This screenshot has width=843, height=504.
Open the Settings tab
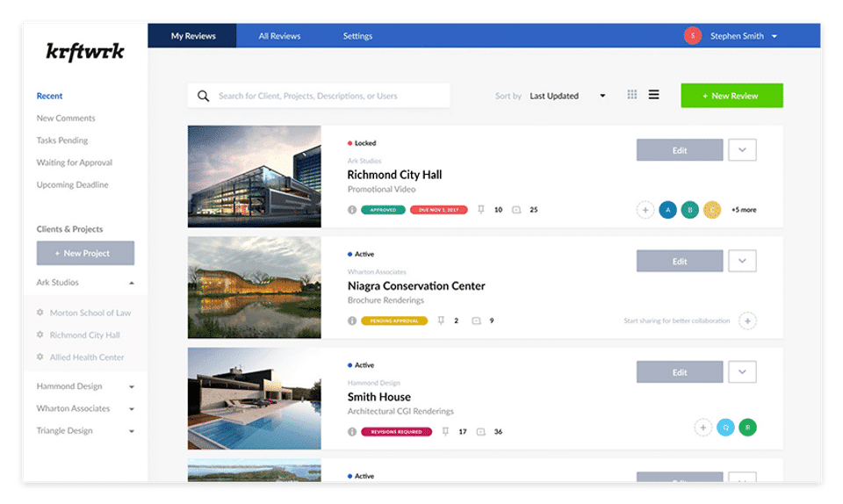[357, 36]
